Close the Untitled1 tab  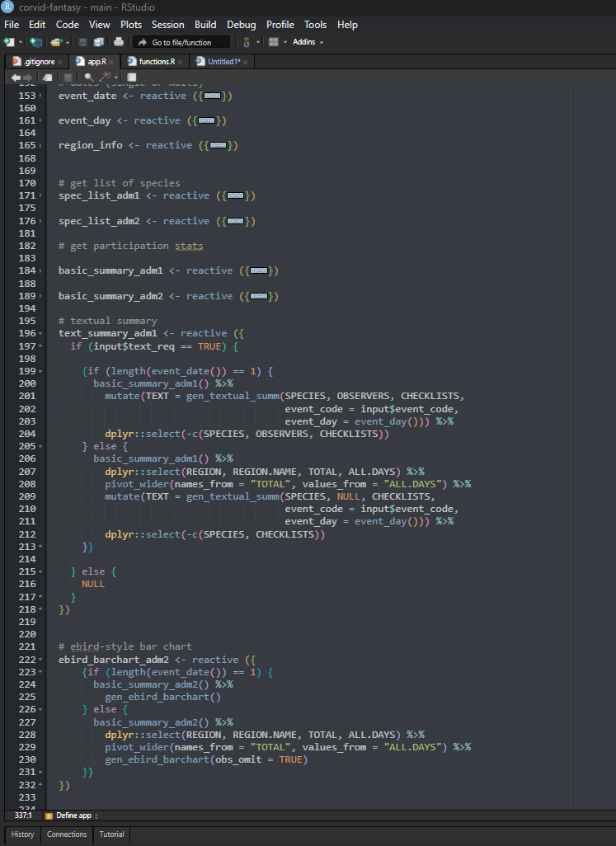click(x=246, y=62)
